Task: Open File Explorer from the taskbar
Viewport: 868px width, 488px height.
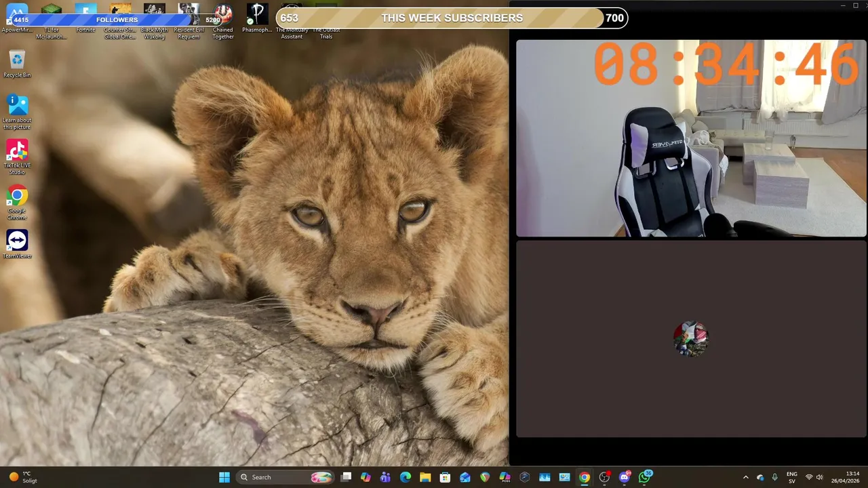Action: pyautogui.click(x=425, y=477)
